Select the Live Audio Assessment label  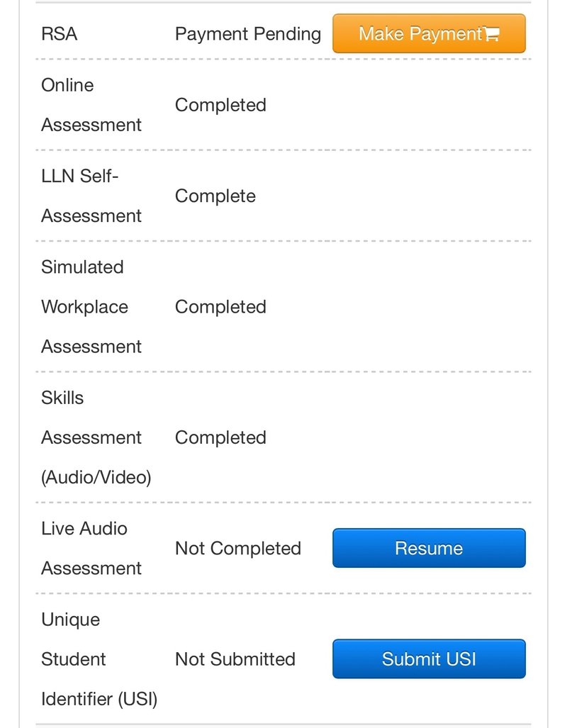pos(91,548)
